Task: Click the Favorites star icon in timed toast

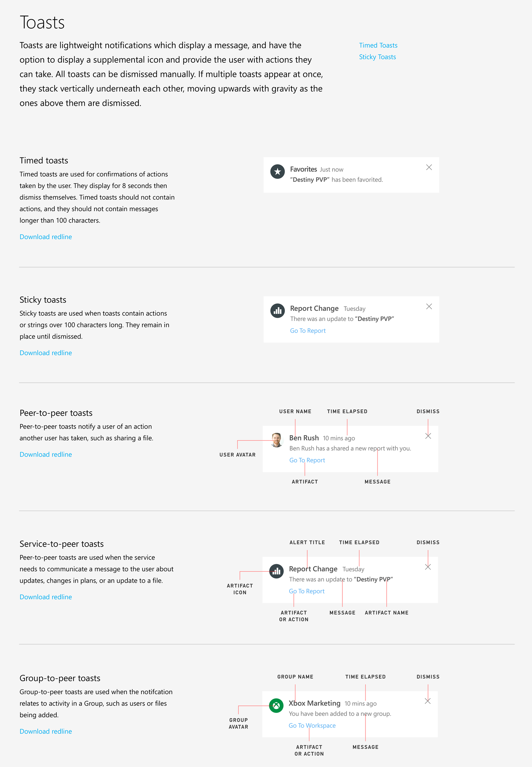Action: pos(277,171)
